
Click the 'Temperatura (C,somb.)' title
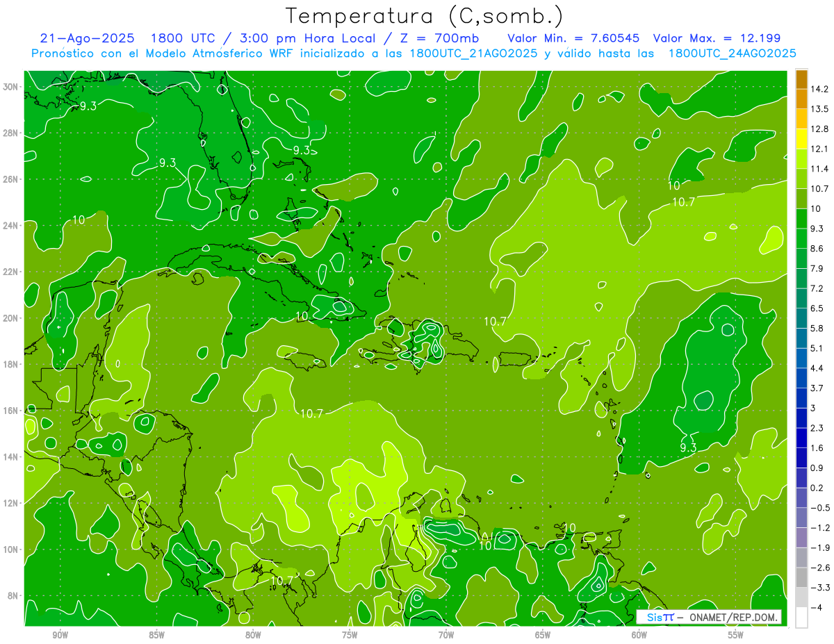point(425,16)
